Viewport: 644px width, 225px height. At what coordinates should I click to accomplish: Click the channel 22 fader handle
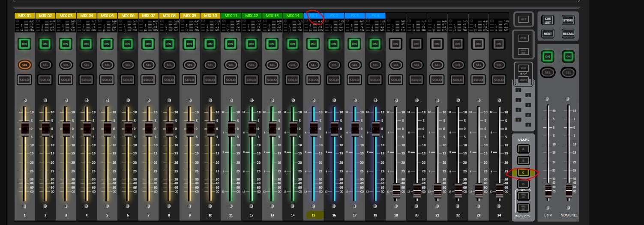click(x=458, y=190)
